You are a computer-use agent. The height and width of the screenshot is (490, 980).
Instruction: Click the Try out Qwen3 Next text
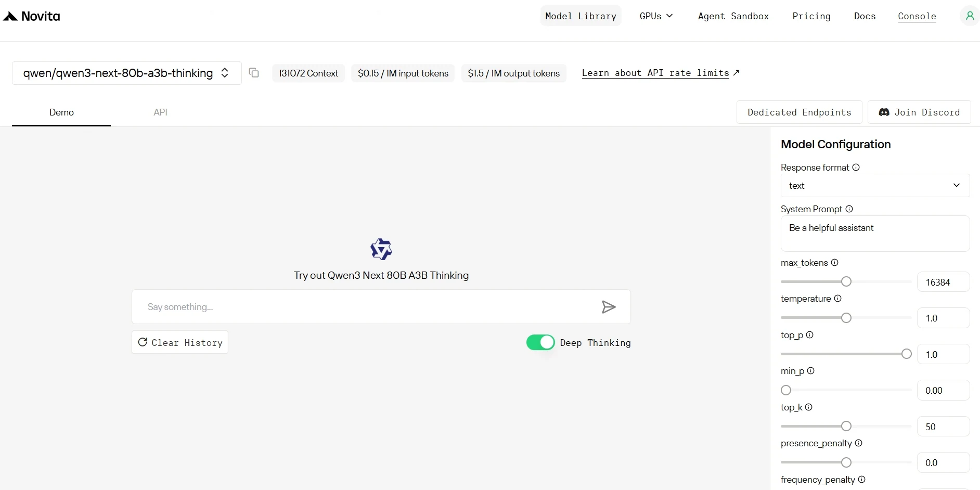click(x=381, y=275)
